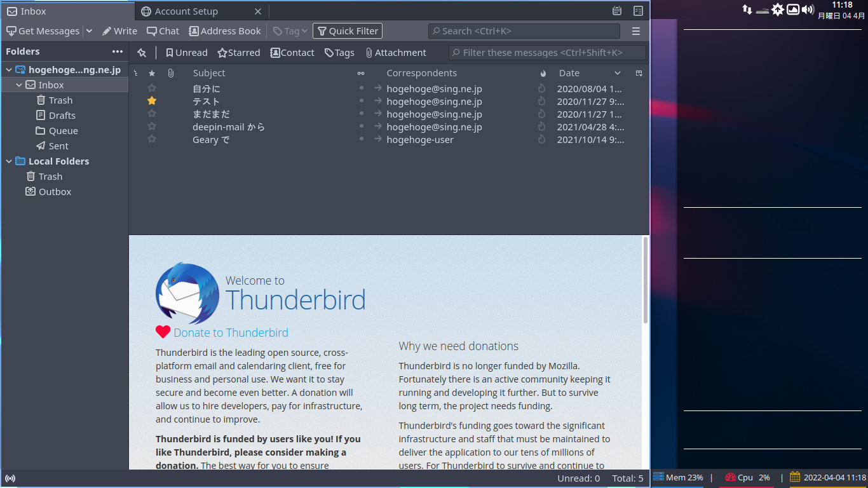This screenshot has width=868, height=488.
Task: Sort by read status column icon
Action: (361, 73)
